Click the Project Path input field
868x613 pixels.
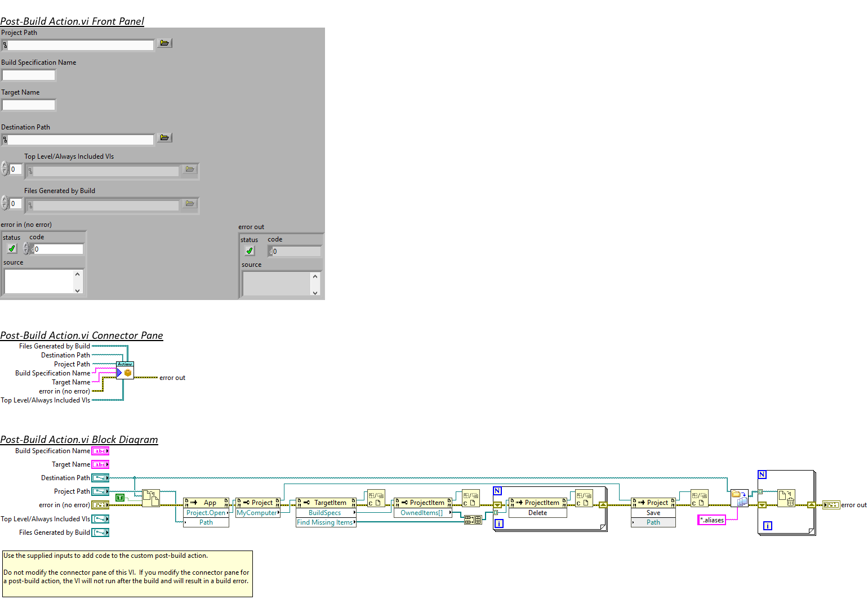click(81, 45)
